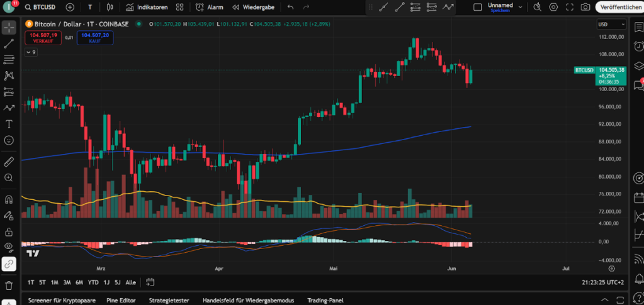This screenshot has width=644, height=305.
Task: Toggle lock all drawings
Action: [x=9, y=233]
